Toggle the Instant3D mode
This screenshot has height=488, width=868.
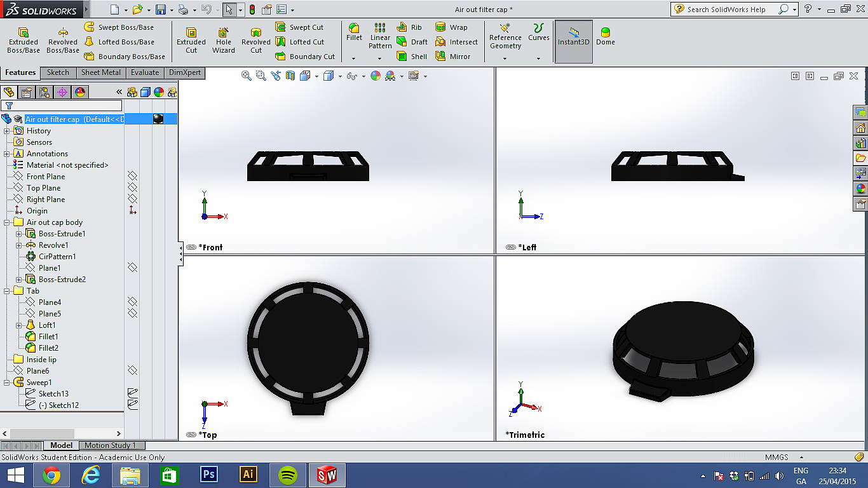tap(574, 36)
